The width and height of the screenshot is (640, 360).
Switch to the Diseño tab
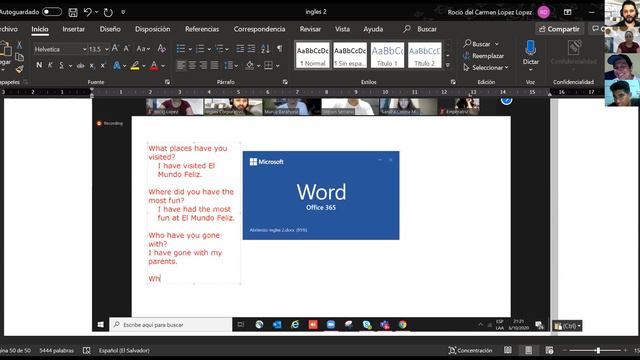(x=110, y=29)
